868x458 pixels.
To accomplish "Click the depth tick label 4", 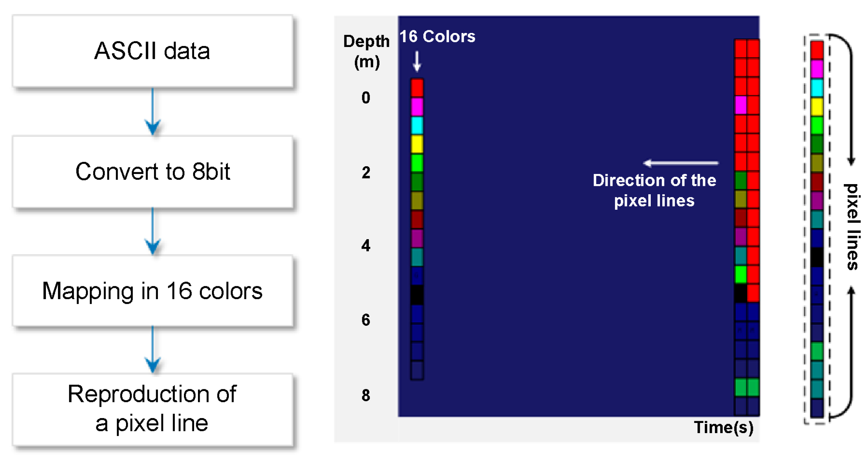I will click(x=366, y=245).
